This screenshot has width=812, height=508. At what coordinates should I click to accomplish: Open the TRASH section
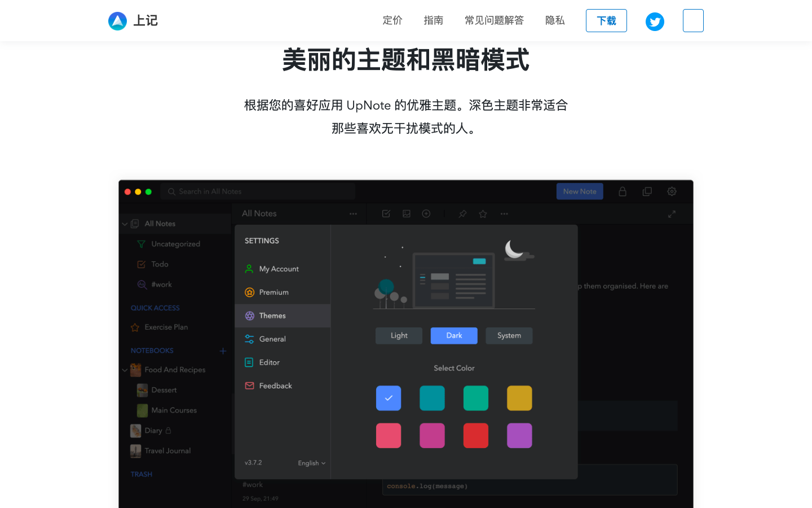click(x=142, y=474)
